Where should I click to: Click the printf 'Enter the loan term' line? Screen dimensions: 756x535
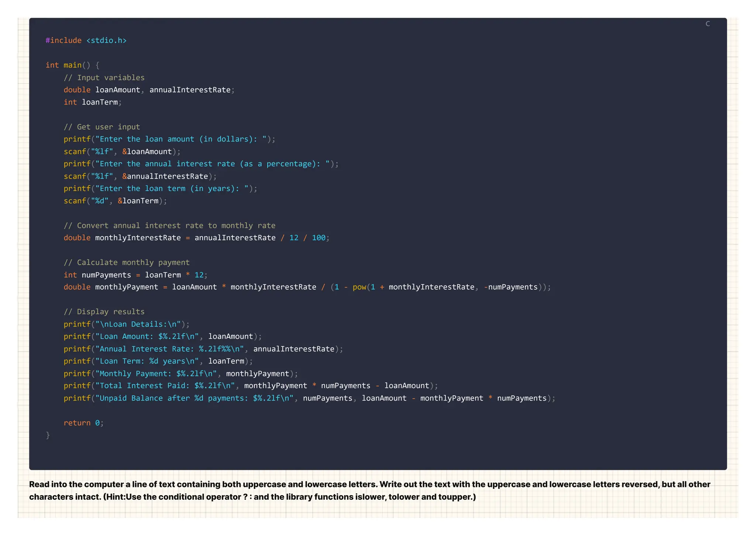161,188
